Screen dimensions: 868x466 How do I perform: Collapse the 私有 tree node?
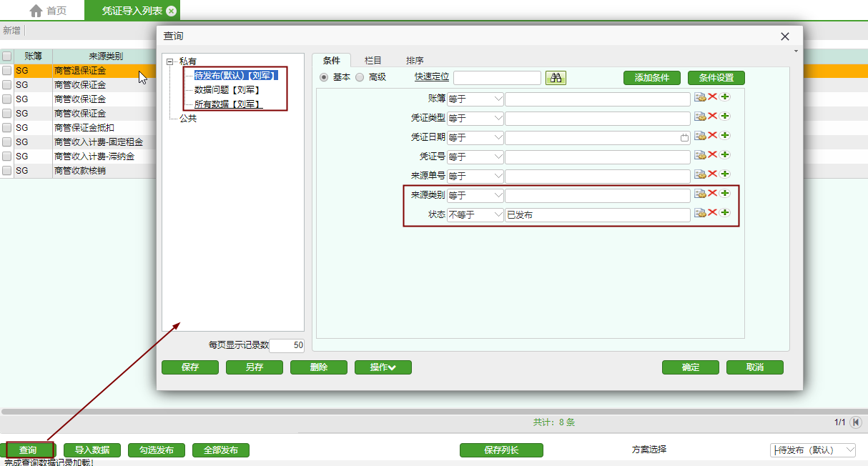(169, 62)
